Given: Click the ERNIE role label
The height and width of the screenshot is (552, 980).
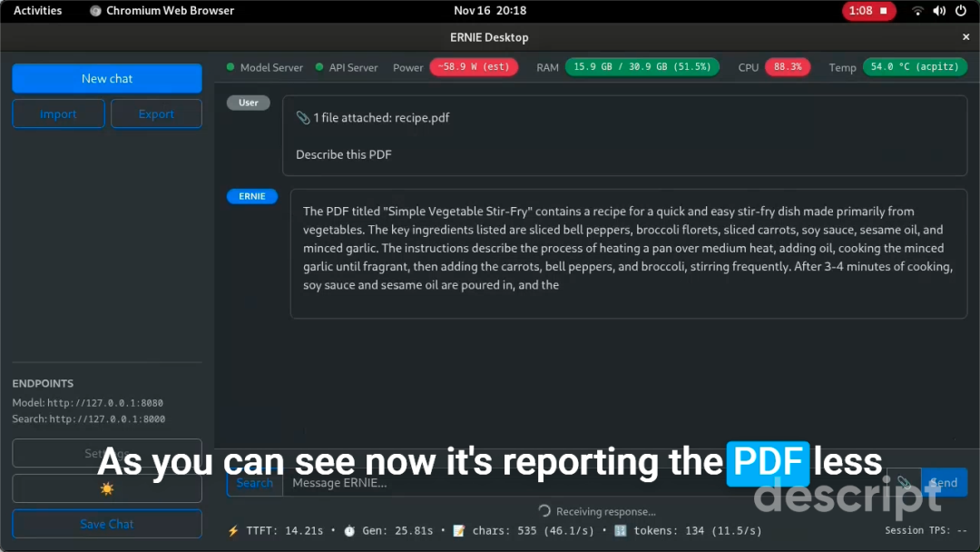Looking at the screenshot, I should pyautogui.click(x=252, y=196).
